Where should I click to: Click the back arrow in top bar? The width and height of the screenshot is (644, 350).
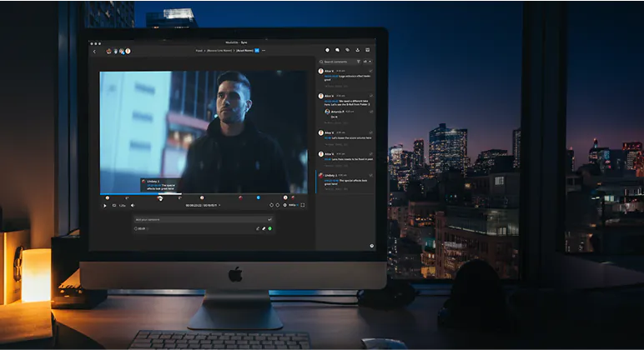point(94,51)
